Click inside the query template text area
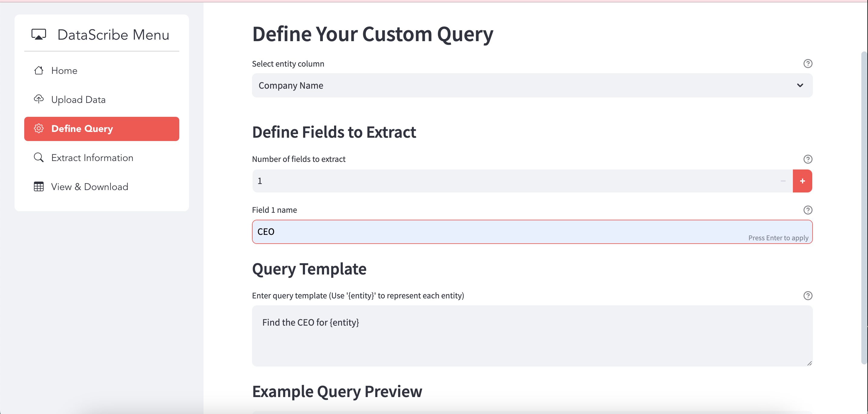 [x=532, y=336]
